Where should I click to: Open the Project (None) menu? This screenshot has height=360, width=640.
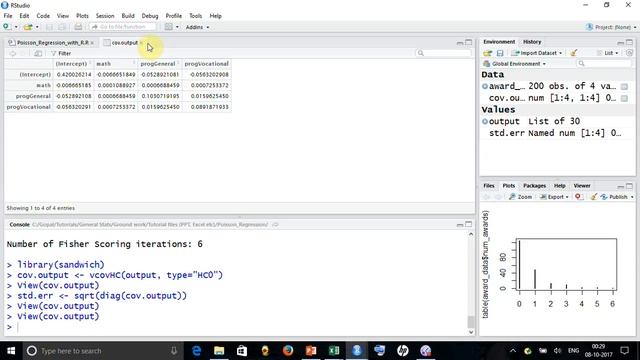click(x=611, y=27)
